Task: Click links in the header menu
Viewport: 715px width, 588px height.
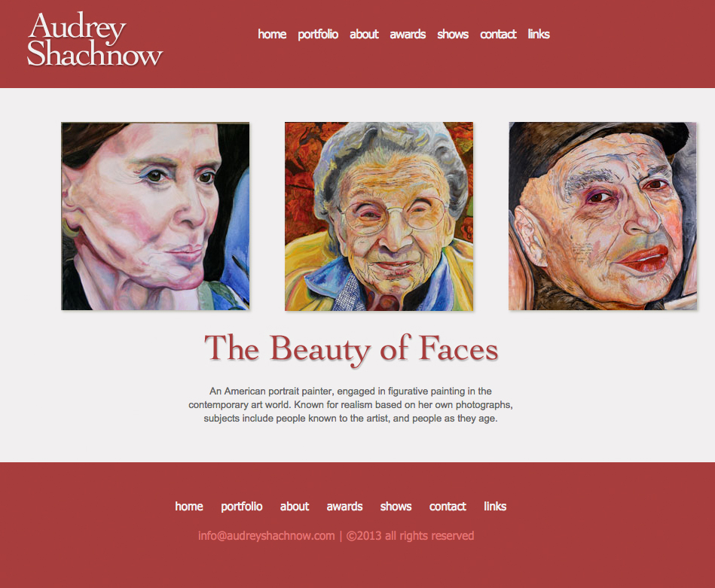Action: (539, 34)
